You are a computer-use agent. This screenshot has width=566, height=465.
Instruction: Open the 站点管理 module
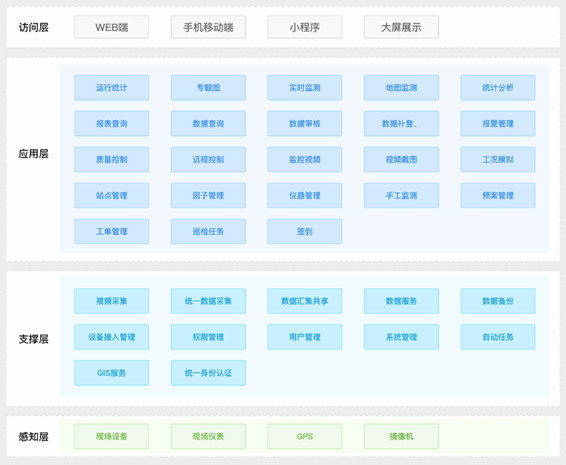[112, 196]
